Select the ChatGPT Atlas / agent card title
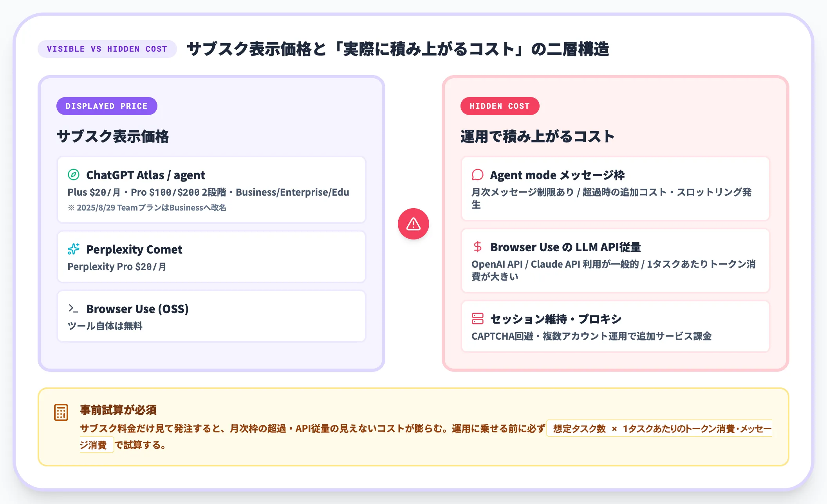827x504 pixels. (146, 175)
